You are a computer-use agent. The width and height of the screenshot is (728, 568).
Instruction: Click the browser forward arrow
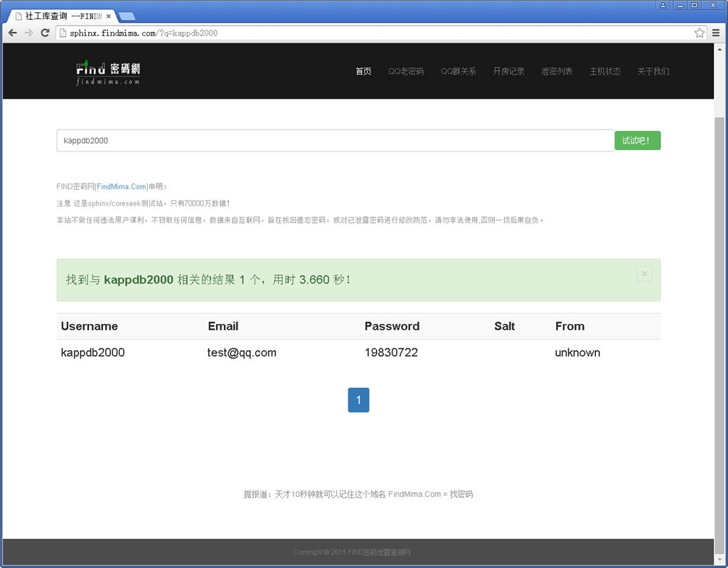[29, 33]
